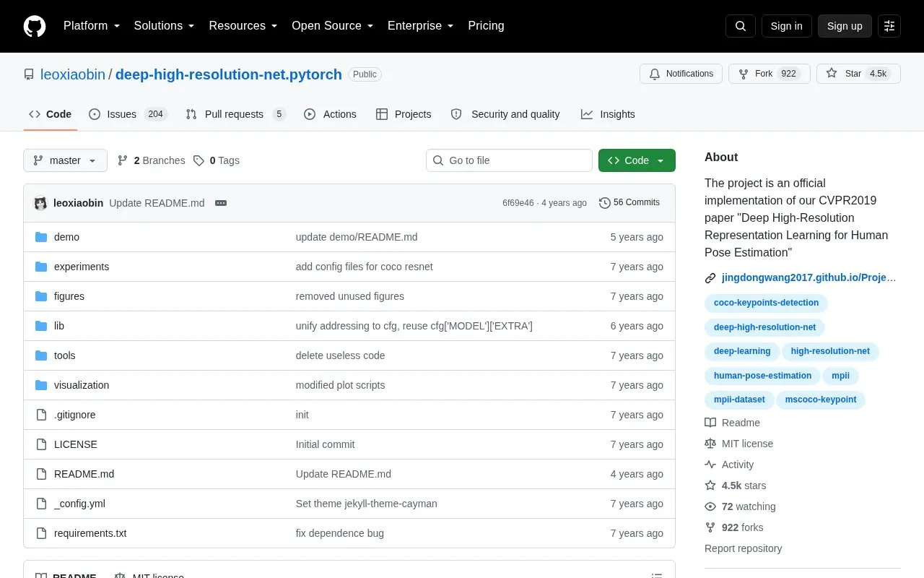This screenshot has height=578, width=924.
Task: Switch to the Actions tab
Action: pyautogui.click(x=331, y=114)
